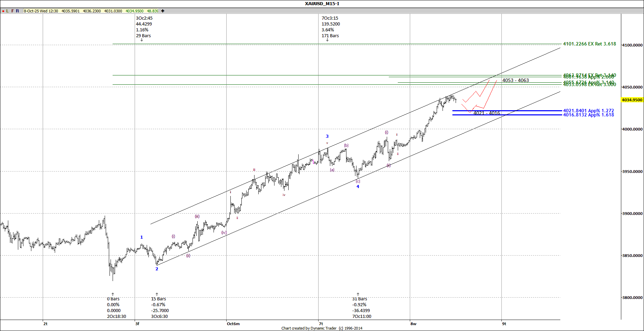Click the L icon in chart header

[x=8, y=11]
